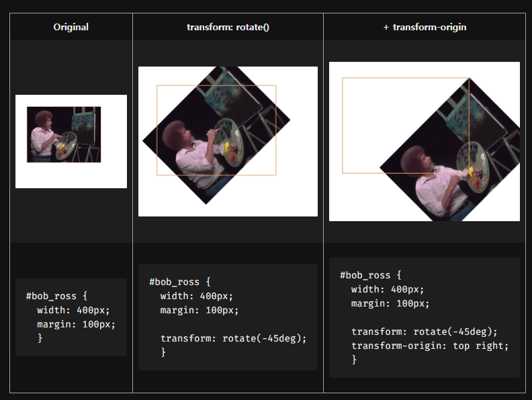532x400 pixels.
Task: Click "#bob_ross {" in the right code block
Action: point(371,275)
